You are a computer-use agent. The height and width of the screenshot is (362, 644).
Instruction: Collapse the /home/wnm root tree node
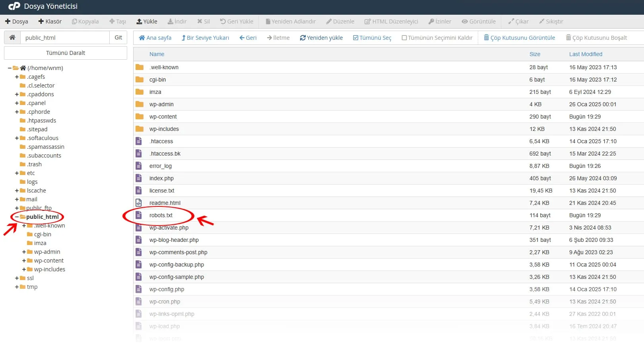click(x=10, y=68)
